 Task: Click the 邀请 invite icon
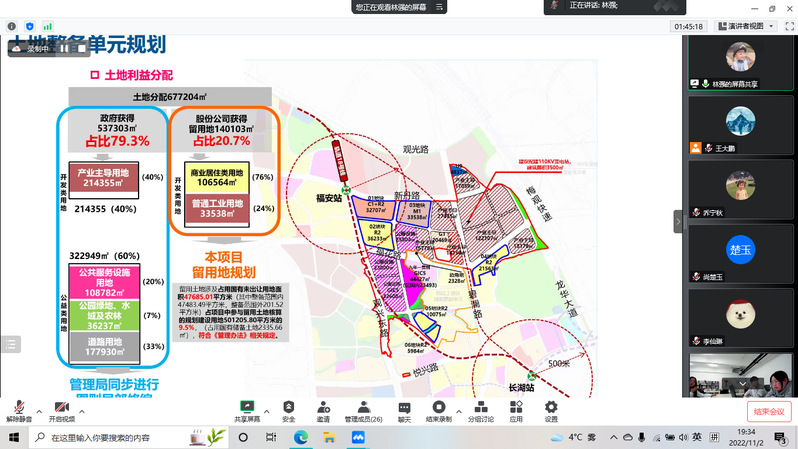[x=323, y=408]
